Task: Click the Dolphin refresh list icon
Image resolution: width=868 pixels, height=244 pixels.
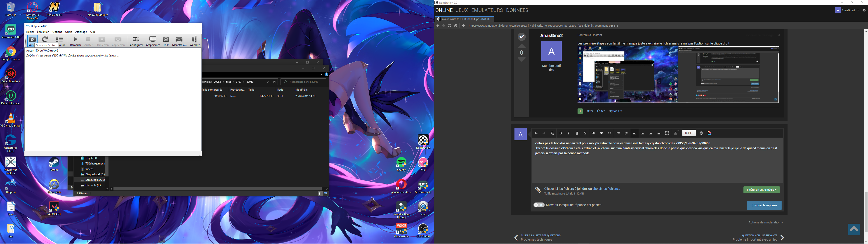Action: (45, 40)
